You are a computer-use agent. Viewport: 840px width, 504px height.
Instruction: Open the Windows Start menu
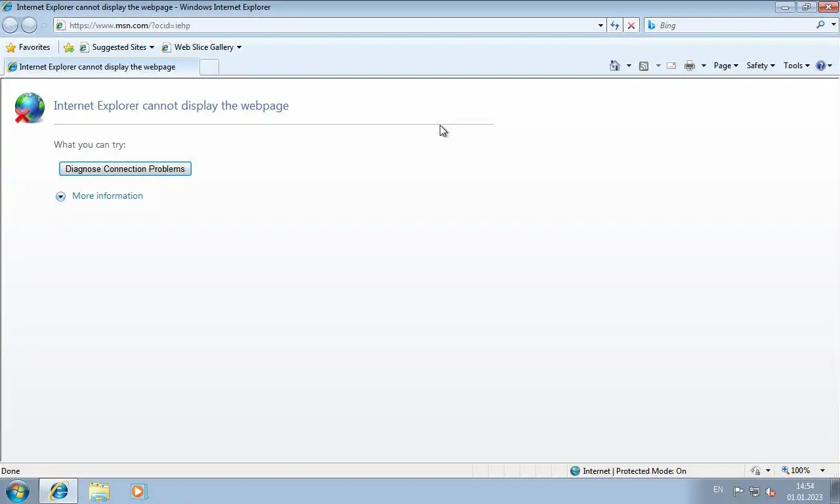click(17, 491)
